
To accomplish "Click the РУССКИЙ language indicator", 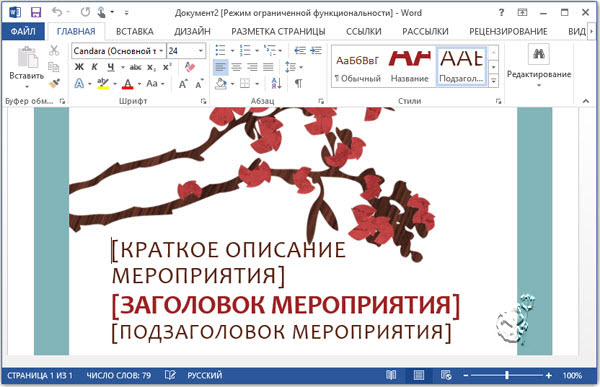I will 205,376.
